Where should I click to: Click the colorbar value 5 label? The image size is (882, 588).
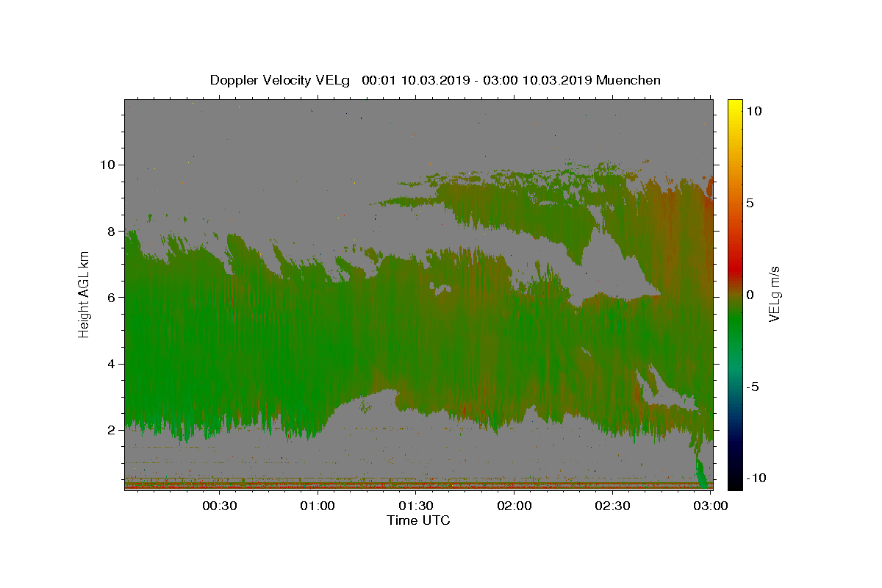750,203
